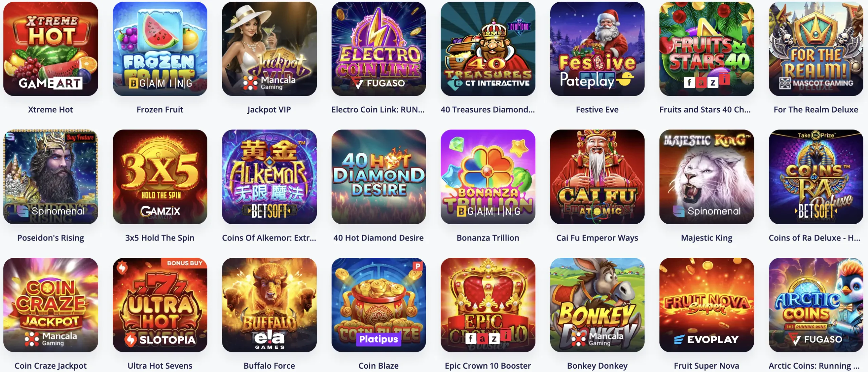The image size is (868, 372).
Task: Open the Ultra Hot Sevens title link
Action: click(x=160, y=366)
